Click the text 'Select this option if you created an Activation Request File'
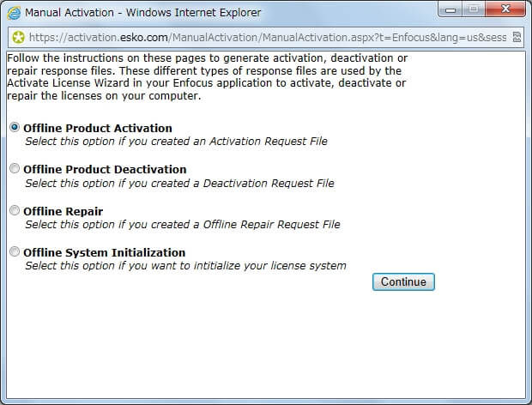Screen dimensions: 532x405 point(177,142)
